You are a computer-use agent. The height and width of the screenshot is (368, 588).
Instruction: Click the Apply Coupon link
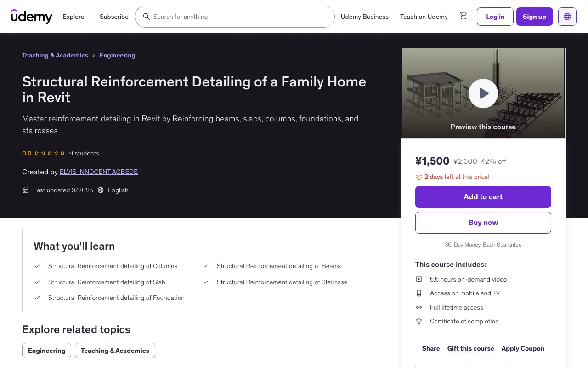coord(523,348)
